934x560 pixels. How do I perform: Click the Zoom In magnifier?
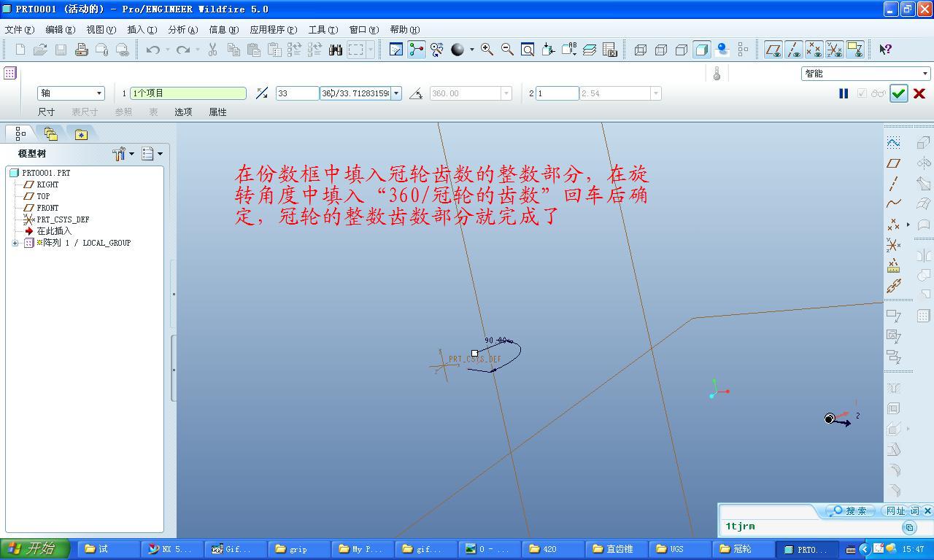tap(487, 50)
